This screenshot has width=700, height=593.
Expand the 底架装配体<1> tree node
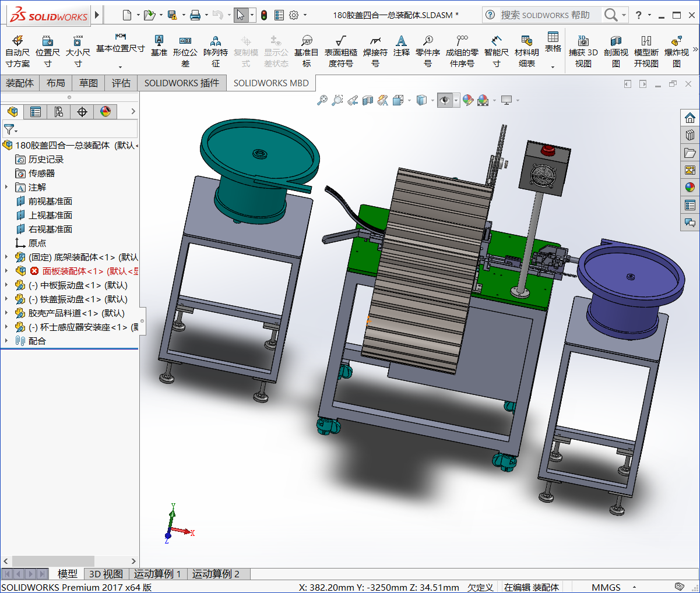[6, 257]
